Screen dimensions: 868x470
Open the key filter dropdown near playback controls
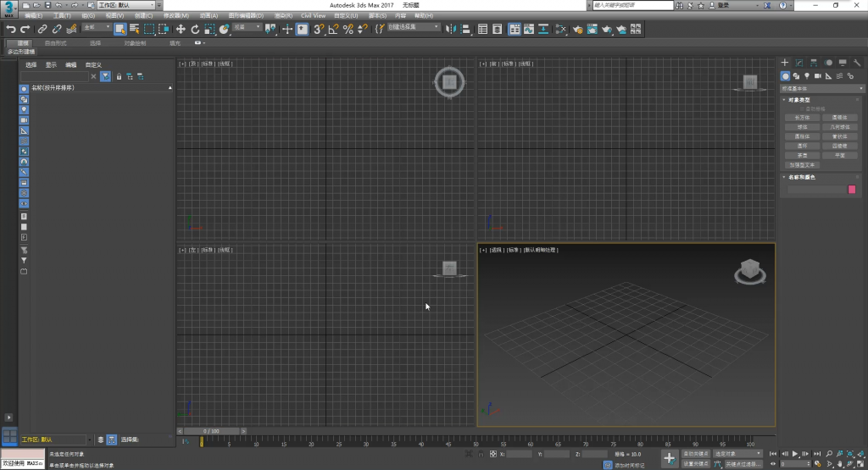(737, 454)
